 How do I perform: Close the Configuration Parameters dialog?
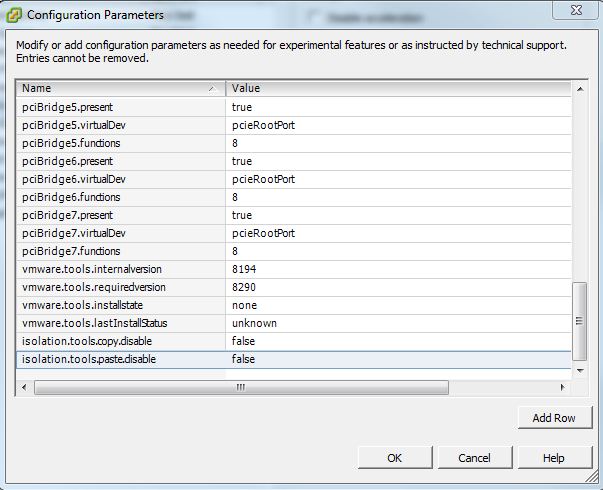(576, 10)
